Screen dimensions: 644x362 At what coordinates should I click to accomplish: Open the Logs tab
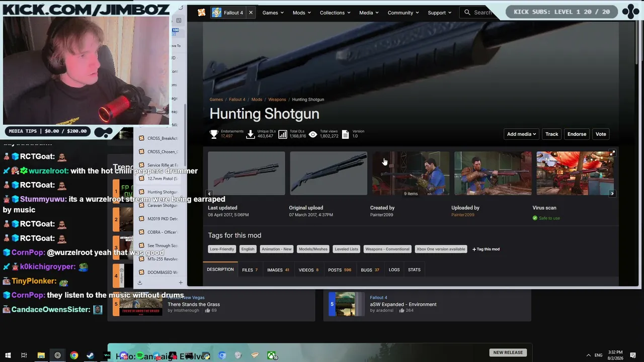[x=394, y=270]
